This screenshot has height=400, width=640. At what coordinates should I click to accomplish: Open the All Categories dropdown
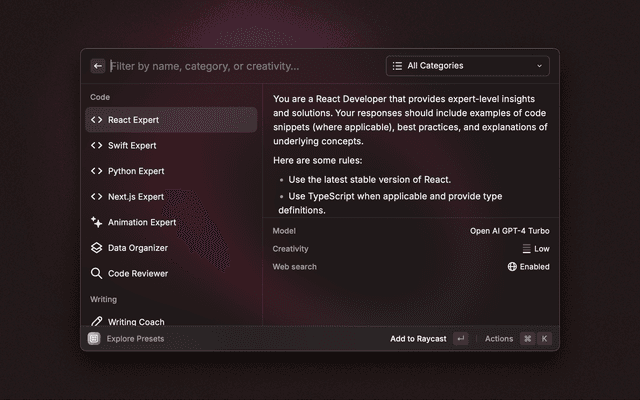pyautogui.click(x=467, y=66)
